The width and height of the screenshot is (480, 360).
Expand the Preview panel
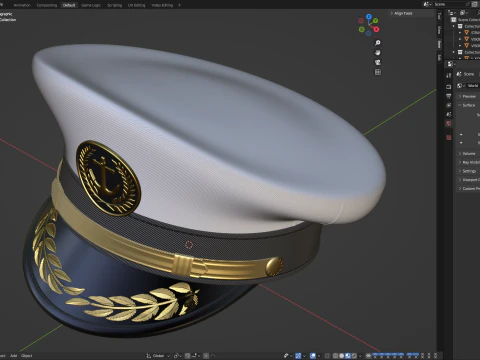468,96
